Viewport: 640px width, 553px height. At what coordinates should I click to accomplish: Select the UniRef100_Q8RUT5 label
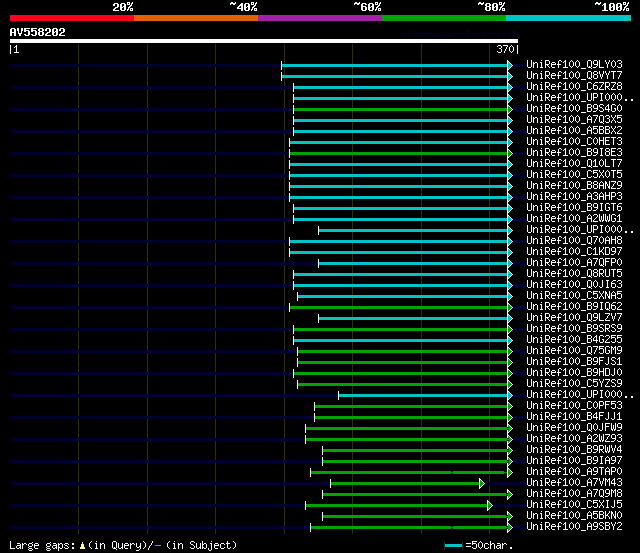pos(574,274)
